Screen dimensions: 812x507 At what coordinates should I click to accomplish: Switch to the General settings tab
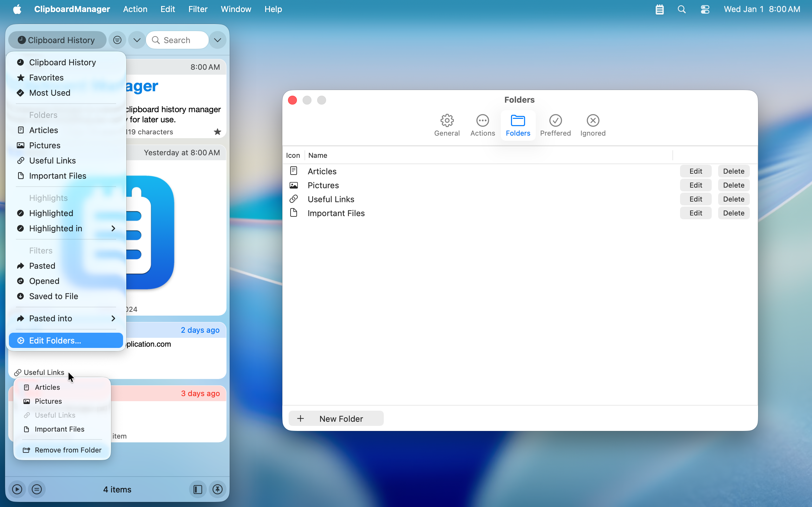click(447, 125)
